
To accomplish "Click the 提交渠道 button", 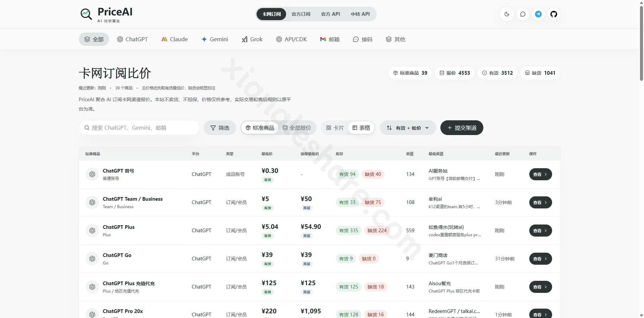I will 462,128.
